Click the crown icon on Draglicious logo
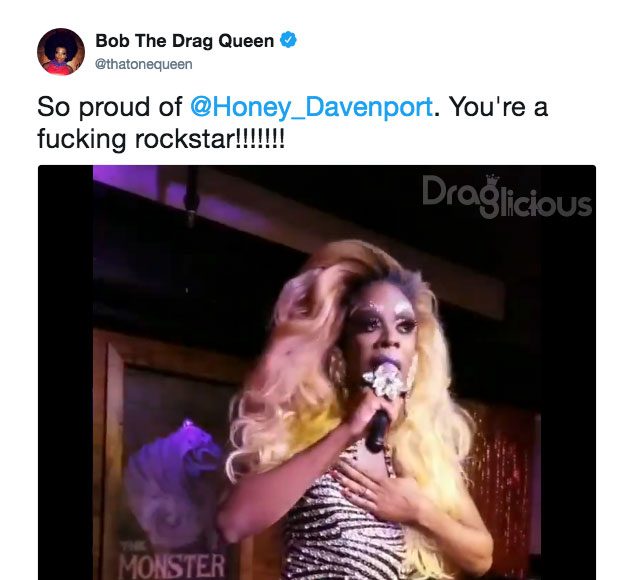 coord(492,179)
